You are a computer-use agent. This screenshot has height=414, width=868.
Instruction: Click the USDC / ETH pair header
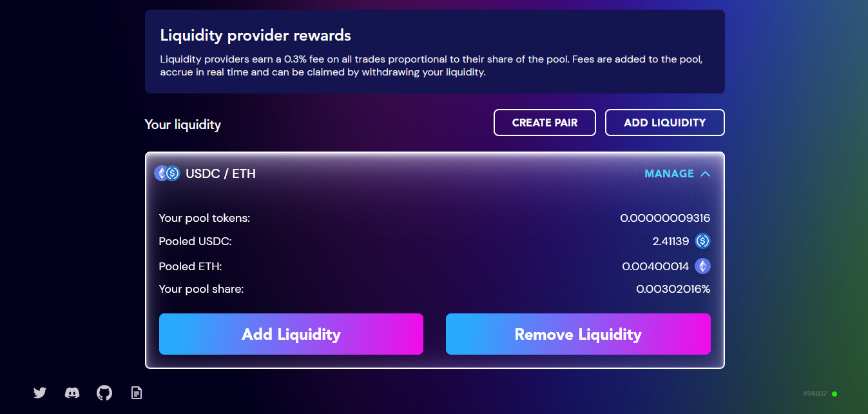pyautogui.click(x=220, y=173)
